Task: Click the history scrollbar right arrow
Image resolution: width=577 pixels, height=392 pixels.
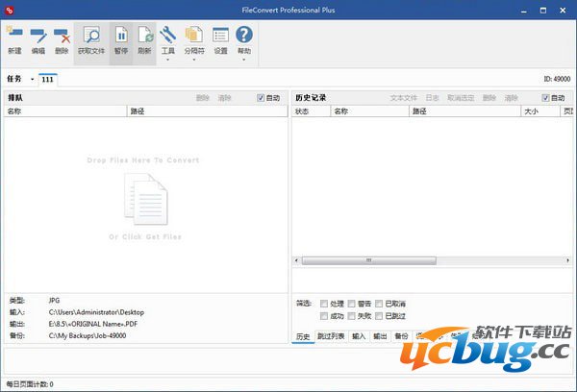Action: (x=567, y=260)
